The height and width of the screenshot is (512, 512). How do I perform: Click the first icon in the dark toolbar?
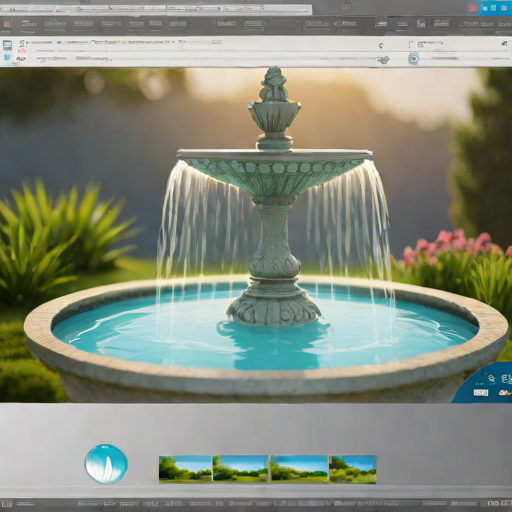pos(7,24)
